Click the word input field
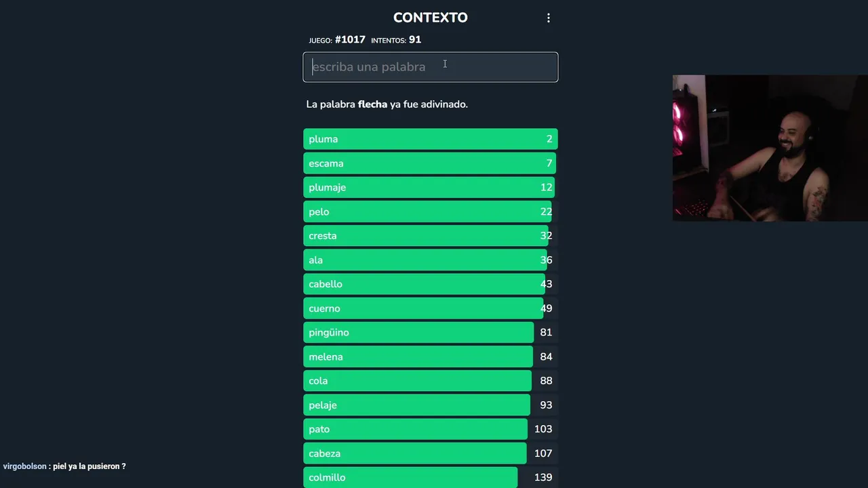The height and width of the screenshot is (488, 868). click(x=430, y=67)
